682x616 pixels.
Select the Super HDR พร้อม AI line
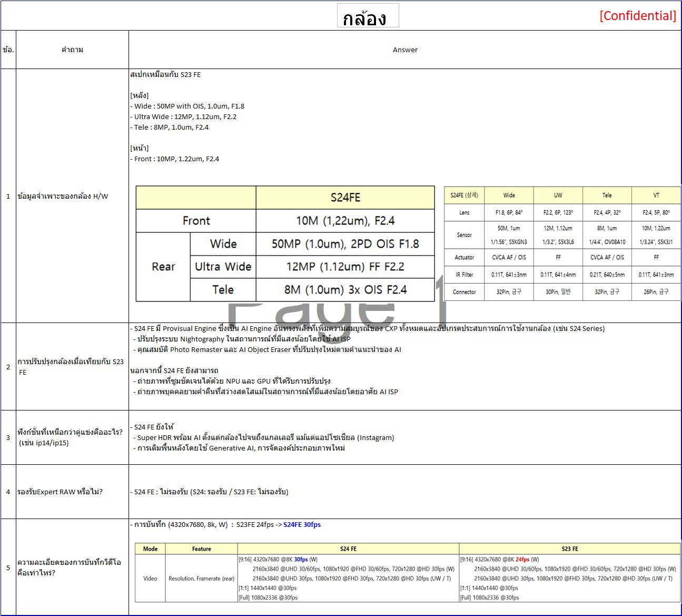pyautogui.click(x=264, y=437)
